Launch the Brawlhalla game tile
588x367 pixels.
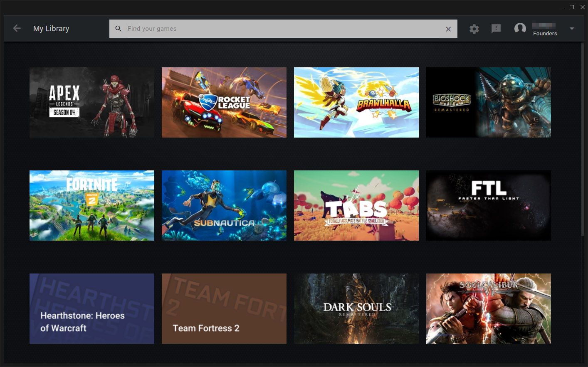(356, 102)
